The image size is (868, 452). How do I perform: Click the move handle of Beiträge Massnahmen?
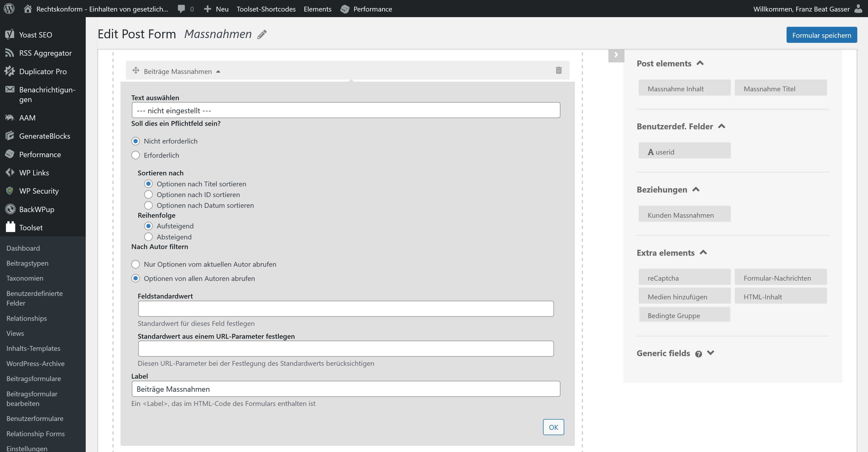point(136,70)
